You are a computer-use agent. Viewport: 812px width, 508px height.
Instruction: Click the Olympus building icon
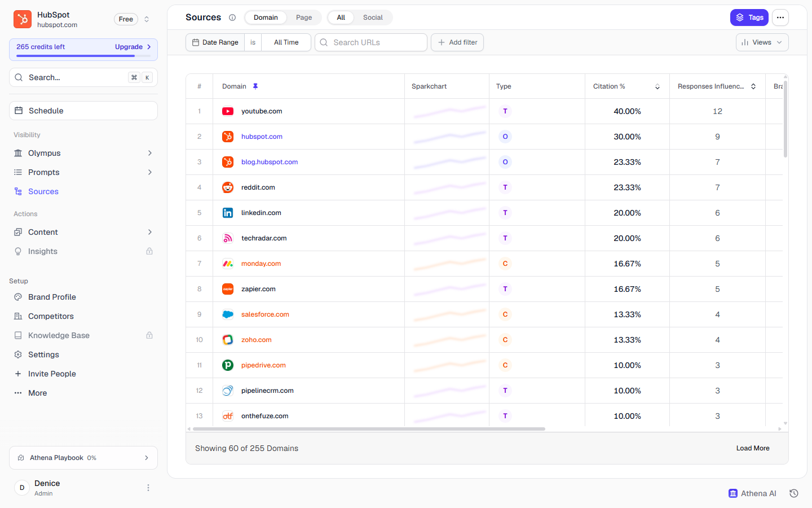(18, 153)
